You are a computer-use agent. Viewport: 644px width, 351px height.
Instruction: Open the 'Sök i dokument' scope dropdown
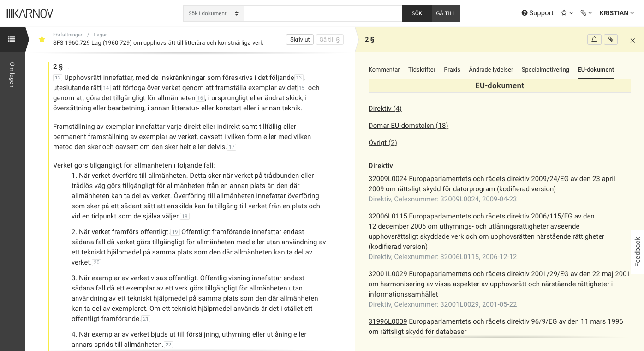[x=214, y=13]
